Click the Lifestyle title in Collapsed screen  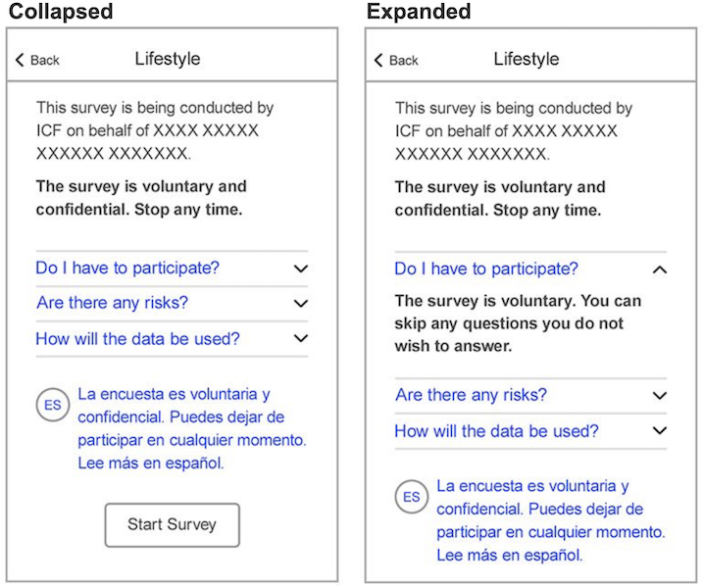tap(167, 59)
